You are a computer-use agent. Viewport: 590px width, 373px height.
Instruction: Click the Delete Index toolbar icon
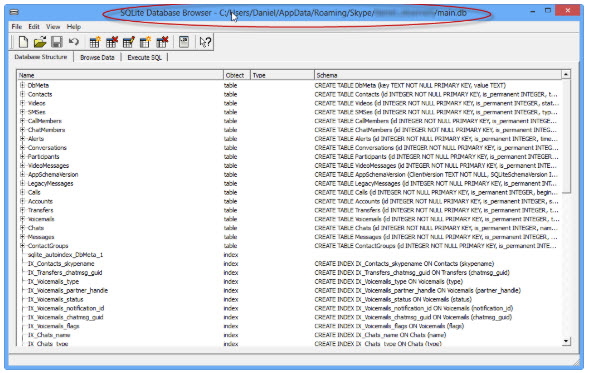[162, 42]
